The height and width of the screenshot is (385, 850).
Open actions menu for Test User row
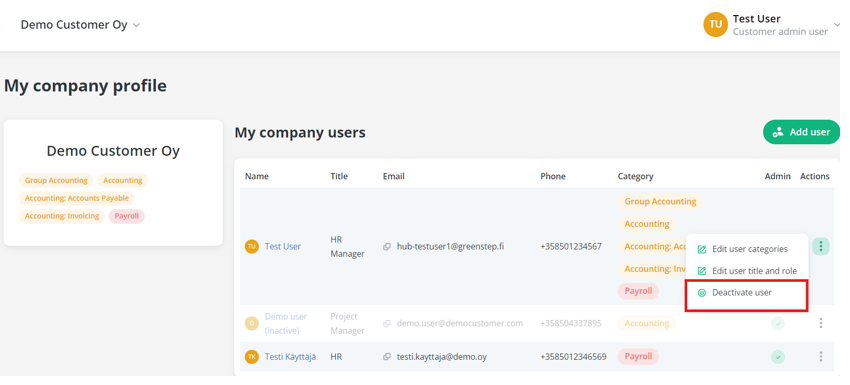[x=821, y=246]
